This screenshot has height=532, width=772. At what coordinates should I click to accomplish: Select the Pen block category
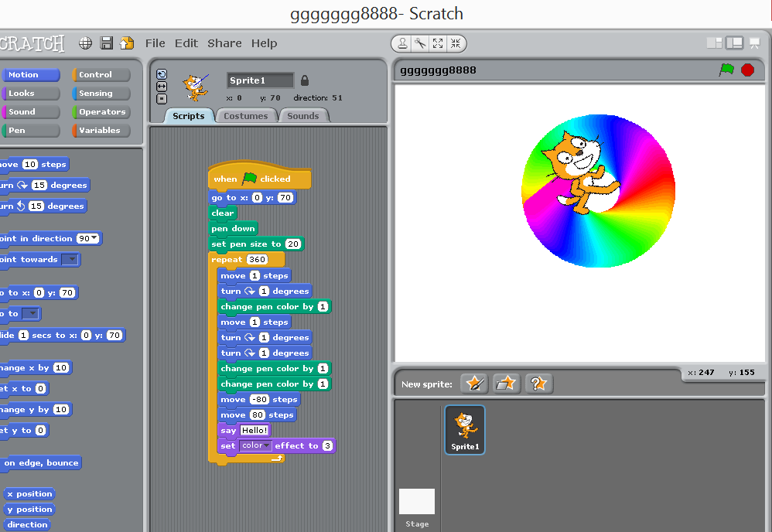click(x=30, y=131)
